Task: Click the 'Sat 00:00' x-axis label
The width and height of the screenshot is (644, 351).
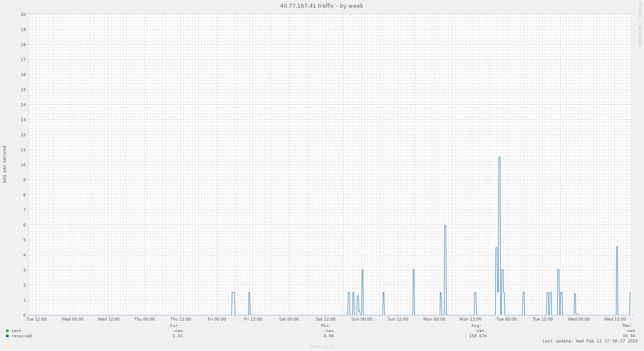Action: pyautogui.click(x=289, y=319)
